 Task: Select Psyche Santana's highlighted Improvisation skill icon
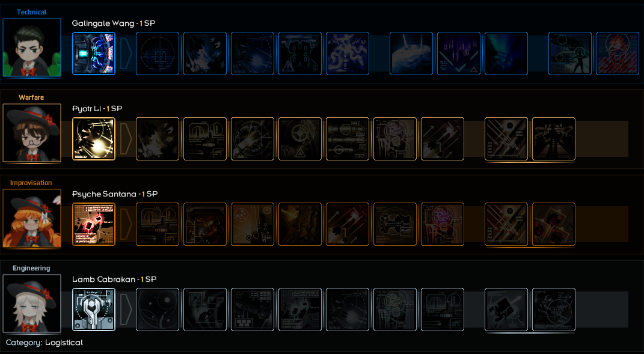pos(94,224)
